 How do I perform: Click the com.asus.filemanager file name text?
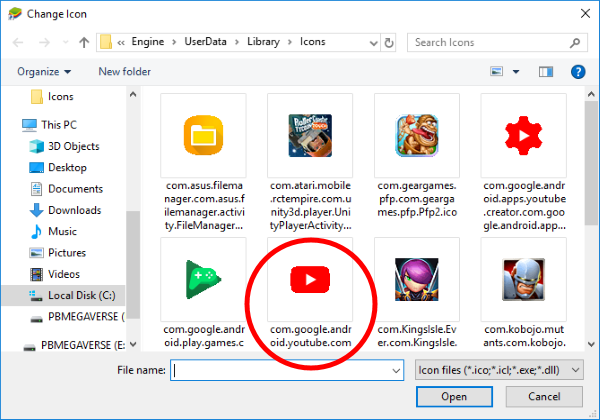(x=204, y=205)
